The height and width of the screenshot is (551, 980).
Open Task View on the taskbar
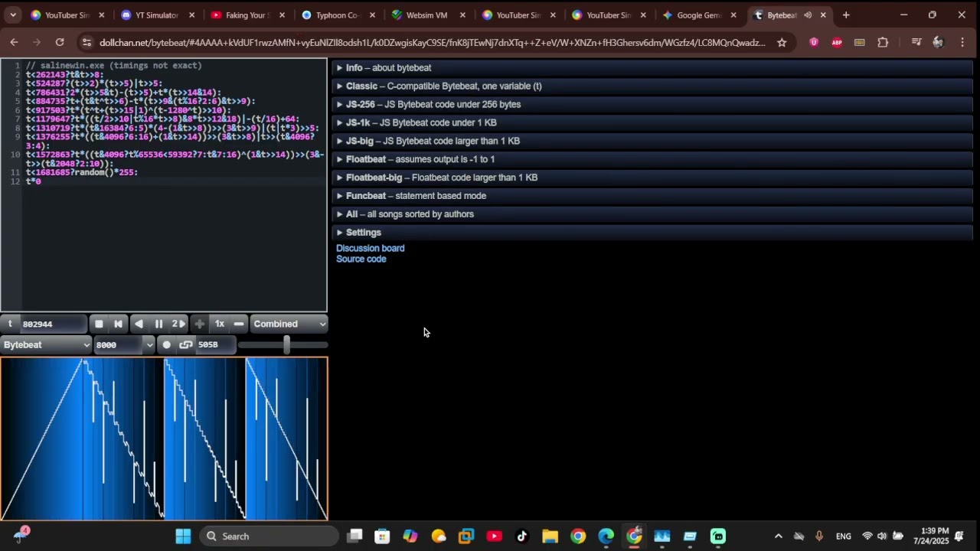click(354, 536)
